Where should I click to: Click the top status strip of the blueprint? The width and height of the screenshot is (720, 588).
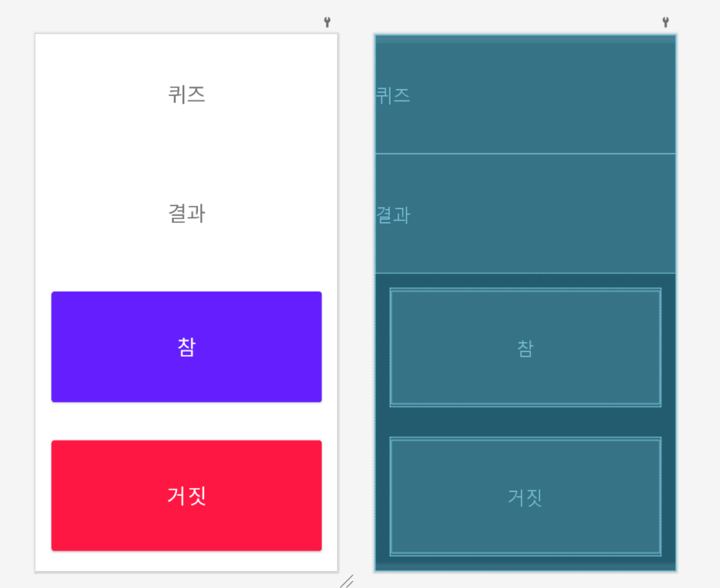click(x=525, y=39)
